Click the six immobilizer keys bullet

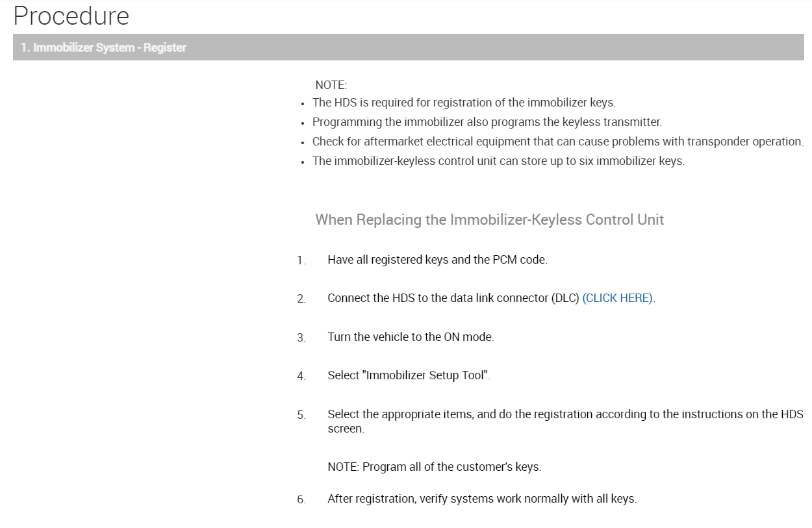pyautogui.click(x=498, y=161)
